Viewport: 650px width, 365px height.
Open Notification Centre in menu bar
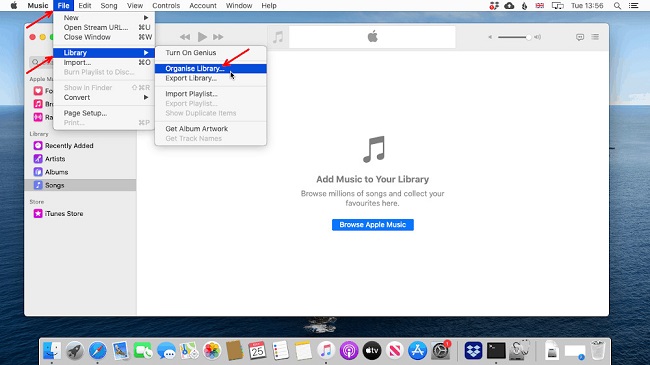pyautogui.click(x=633, y=5)
